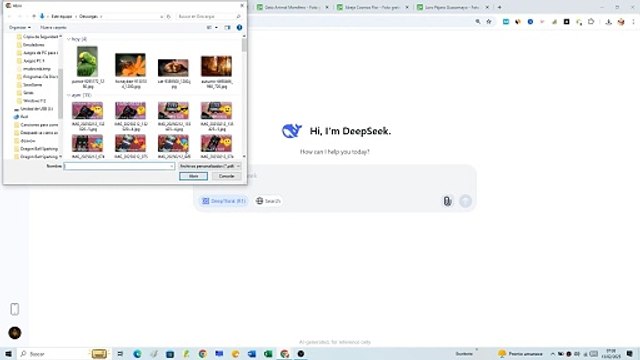Open Word from the taskbar
Image resolution: width=640 pixels, height=360 pixels.
pos(252,354)
